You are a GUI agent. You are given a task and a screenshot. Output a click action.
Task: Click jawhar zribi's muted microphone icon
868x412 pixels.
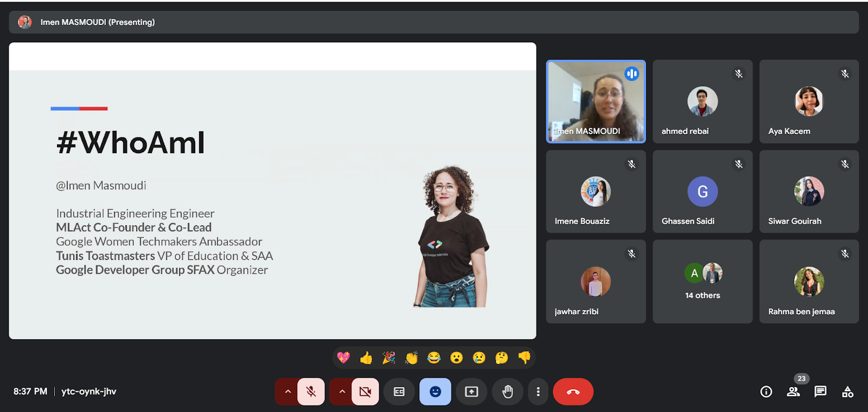point(632,253)
